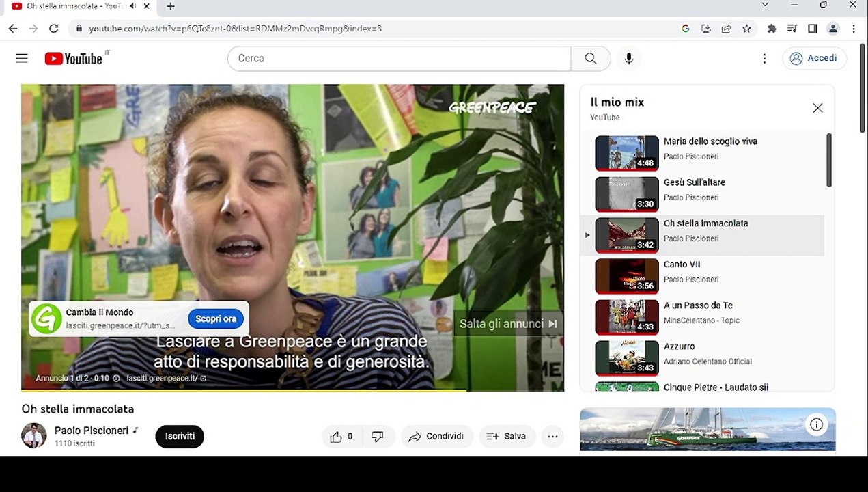Open a new browser tab
This screenshot has height=492, width=868.
click(171, 6)
